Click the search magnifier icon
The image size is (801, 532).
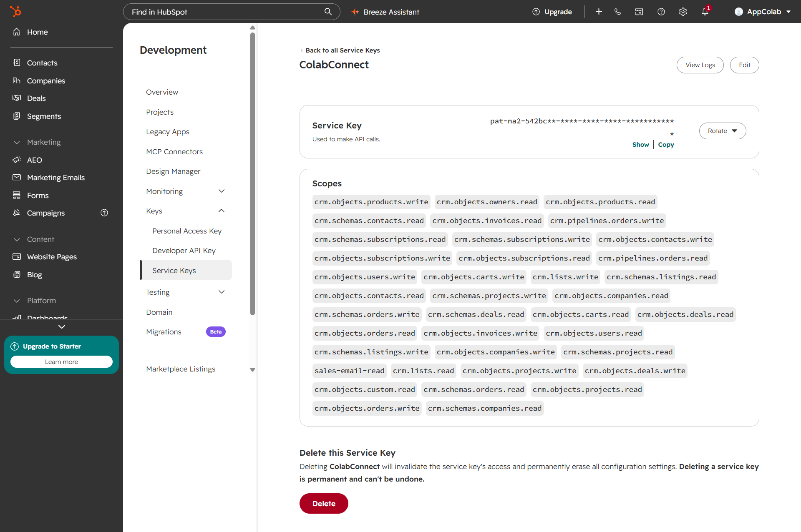[x=328, y=12]
